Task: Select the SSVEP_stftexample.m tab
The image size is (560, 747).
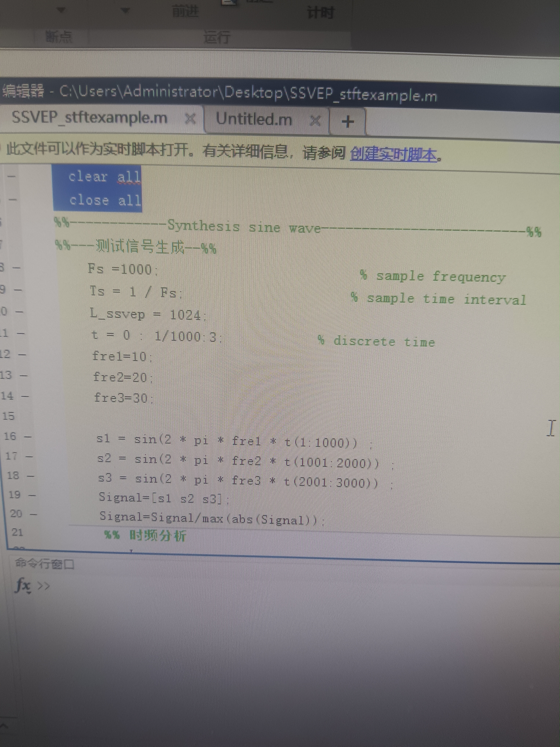Action: pyautogui.click(x=89, y=118)
